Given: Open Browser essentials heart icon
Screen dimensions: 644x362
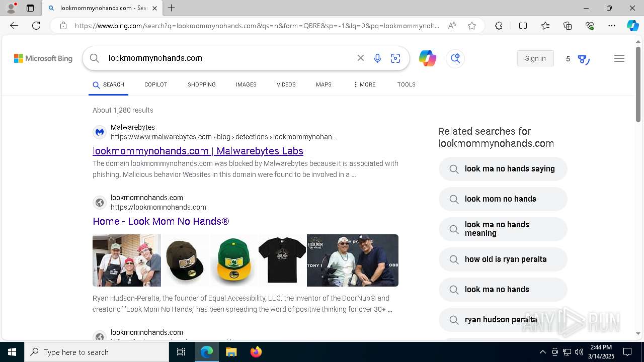Looking at the screenshot, I should (x=590, y=26).
